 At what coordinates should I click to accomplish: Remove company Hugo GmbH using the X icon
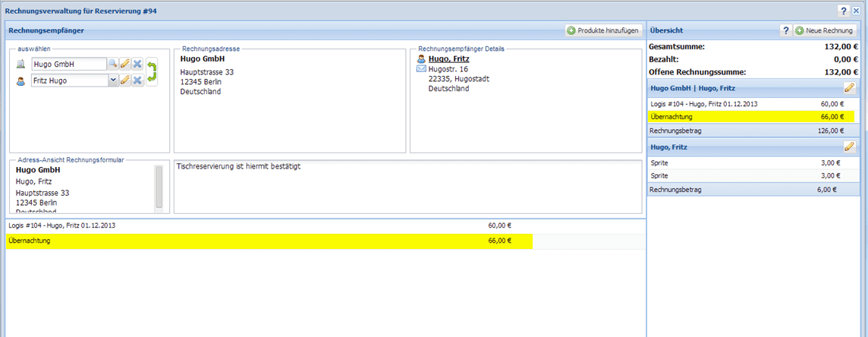[x=137, y=65]
